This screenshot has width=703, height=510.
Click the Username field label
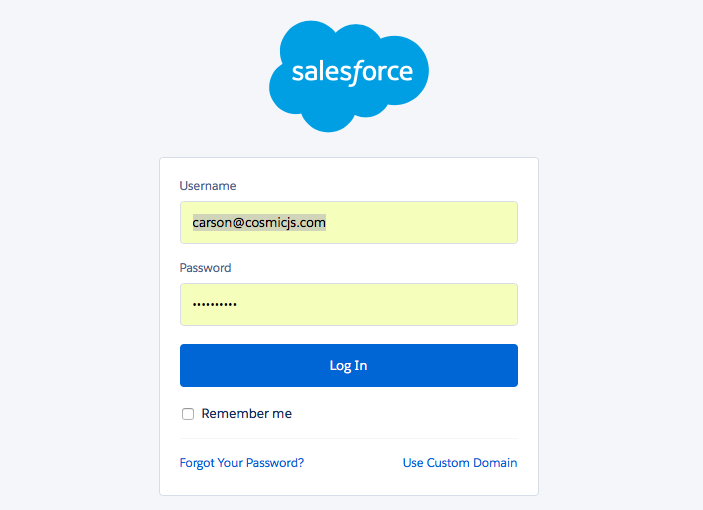point(208,186)
